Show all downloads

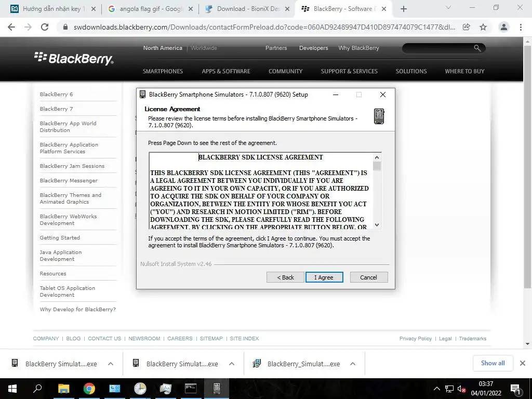(493, 363)
